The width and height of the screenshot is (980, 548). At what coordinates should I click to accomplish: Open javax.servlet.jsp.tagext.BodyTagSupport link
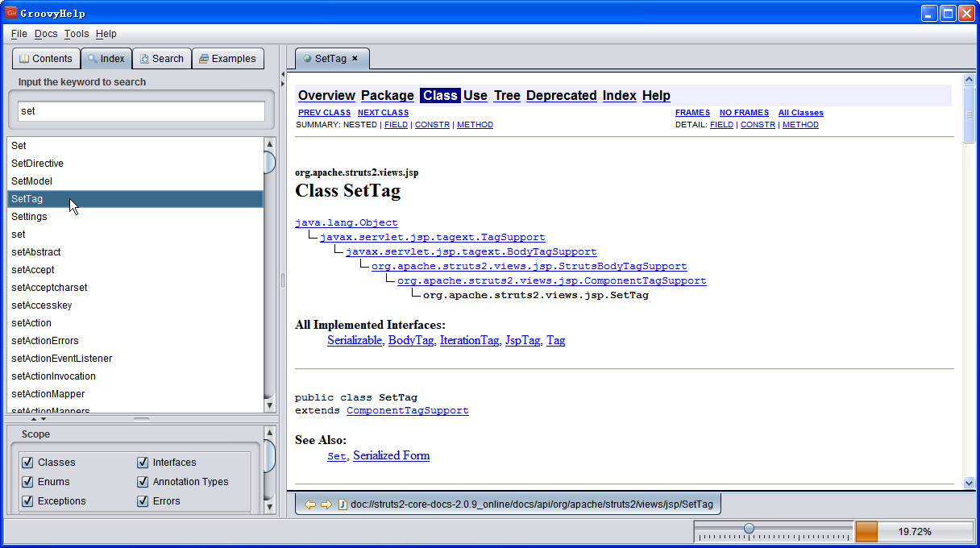(x=471, y=251)
